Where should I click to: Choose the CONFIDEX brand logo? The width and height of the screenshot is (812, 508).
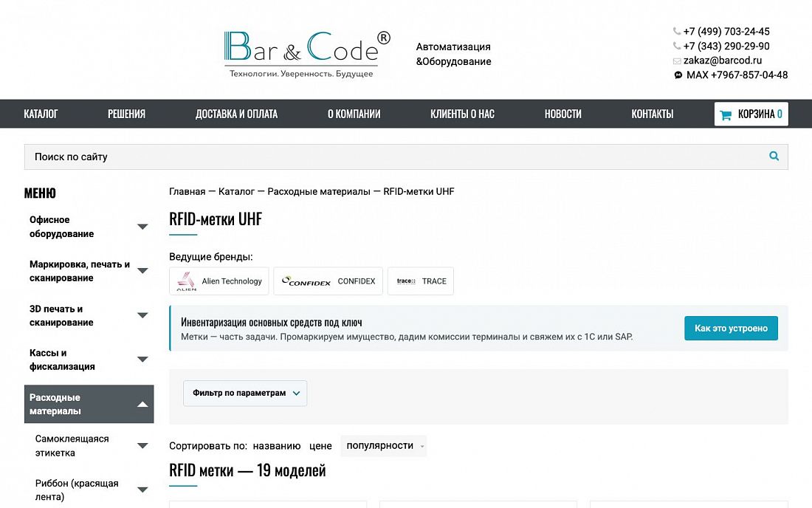pyautogui.click(x=306, y=281)
